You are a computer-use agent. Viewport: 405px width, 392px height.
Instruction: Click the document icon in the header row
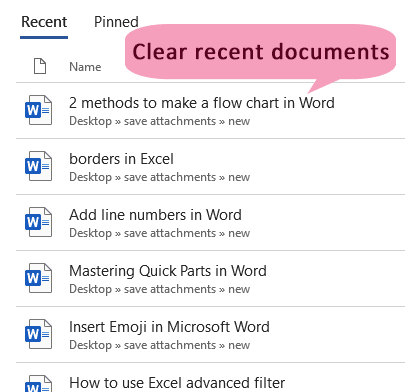pyautogui.click(x=40, y=66)
